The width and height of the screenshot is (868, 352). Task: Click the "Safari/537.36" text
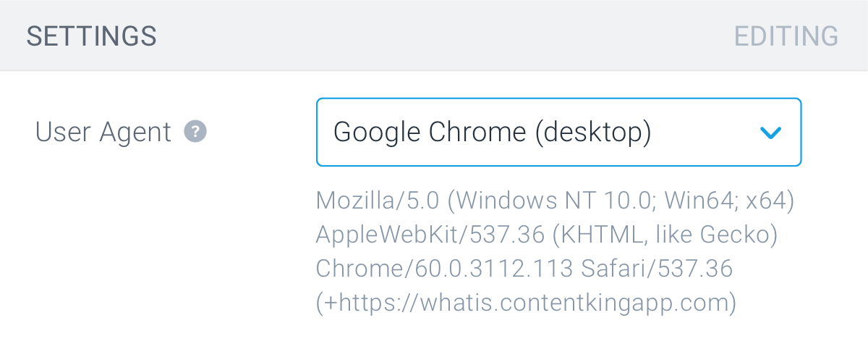tap(657, 269)
